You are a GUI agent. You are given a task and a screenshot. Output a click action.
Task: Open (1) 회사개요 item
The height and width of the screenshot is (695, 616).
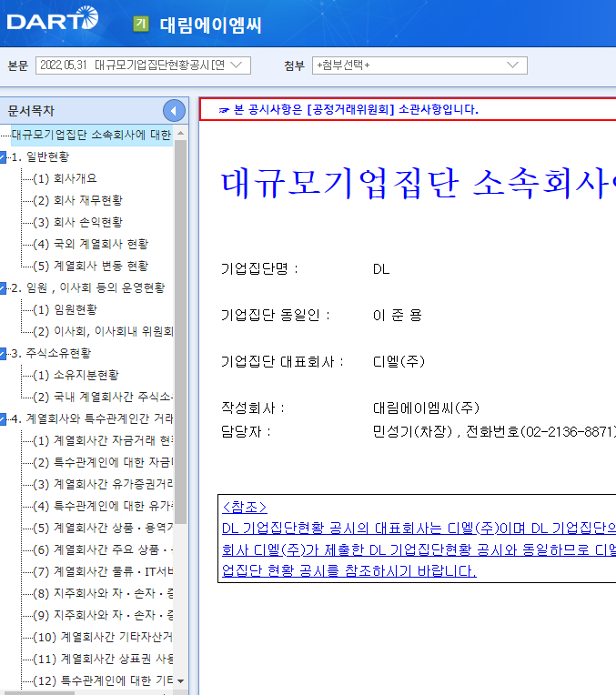tap(65, 178)
